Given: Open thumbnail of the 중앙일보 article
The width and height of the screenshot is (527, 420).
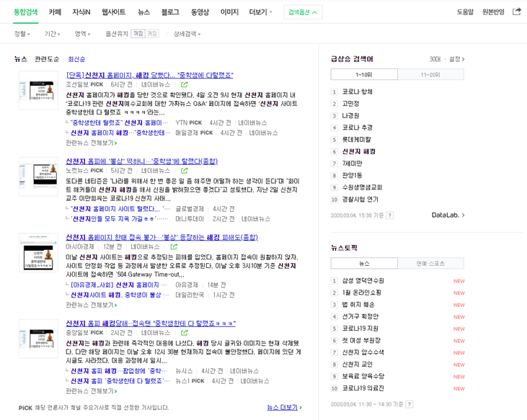Looking at the screenshot, I should coord(38,339).
